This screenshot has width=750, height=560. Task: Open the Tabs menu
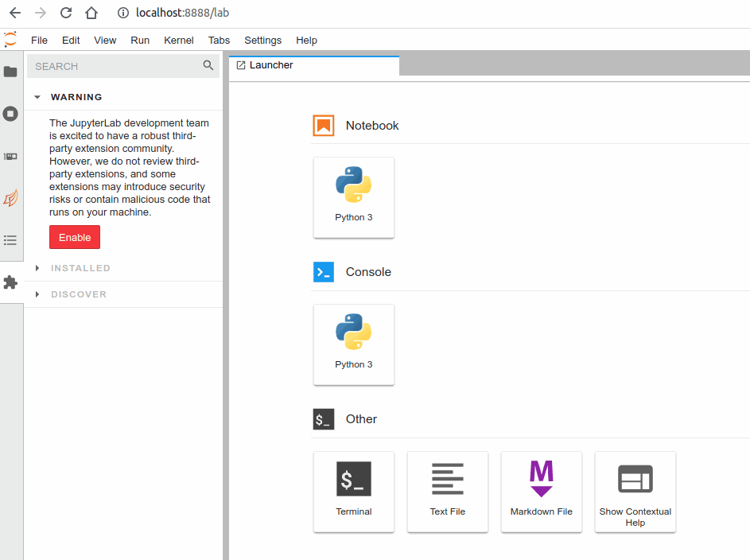pos(219,41)
